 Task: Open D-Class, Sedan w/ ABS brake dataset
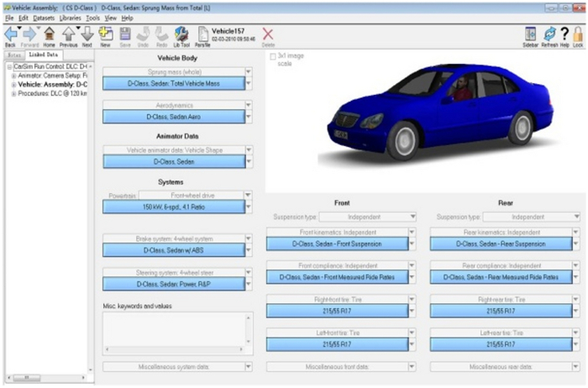(174, 250)
